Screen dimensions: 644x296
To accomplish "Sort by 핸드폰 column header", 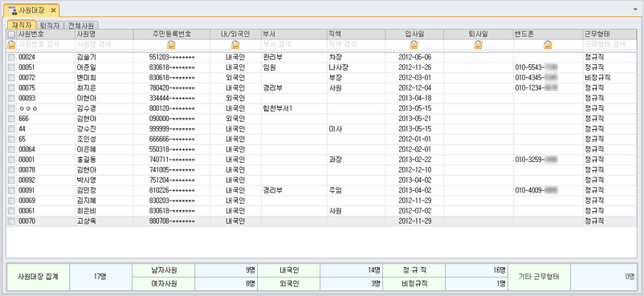I will pos(548,34).
